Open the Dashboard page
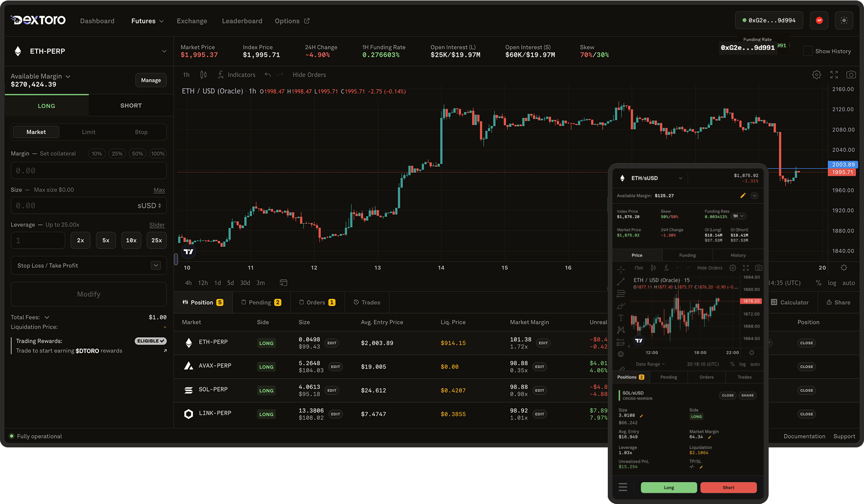This screenshot has height=504, width=864. (x=97, y=21)
